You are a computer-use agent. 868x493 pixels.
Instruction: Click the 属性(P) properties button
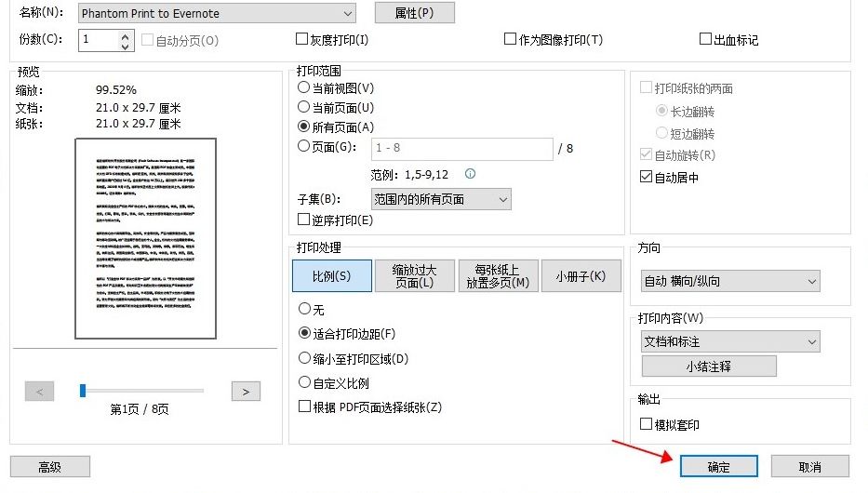(x=415, y=13)
